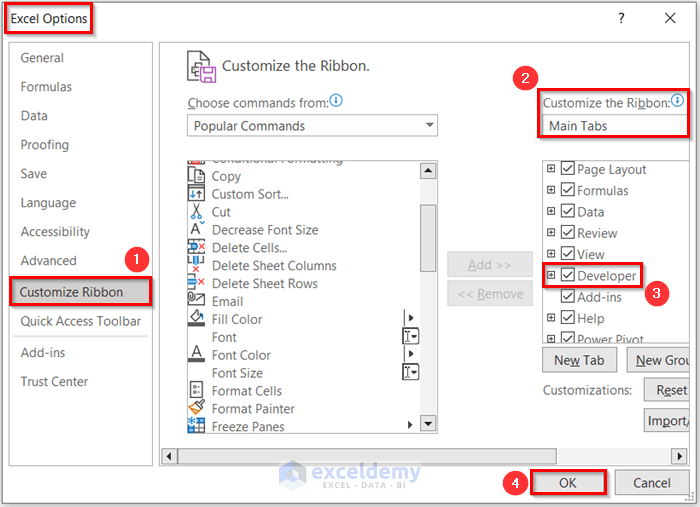
Task: Uncheck the View tab checkbox
Action: point(568,253)
